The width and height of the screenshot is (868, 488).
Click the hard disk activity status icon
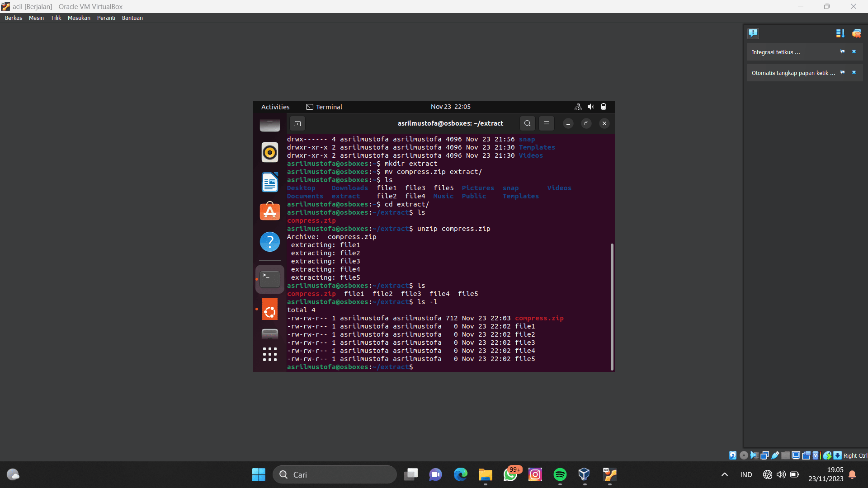[733, 455]
